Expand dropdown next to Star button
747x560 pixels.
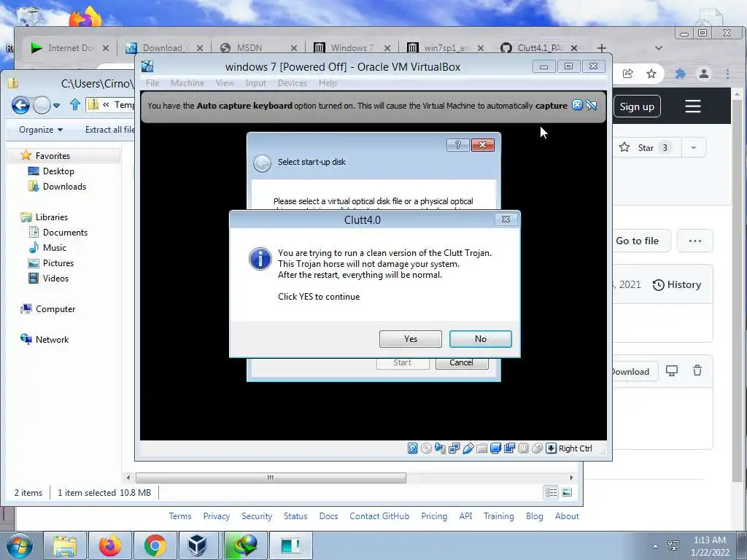coord(694,147)
